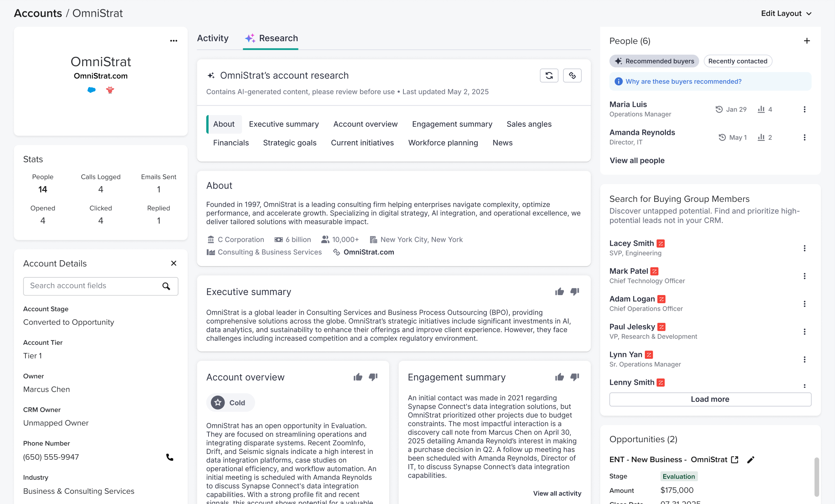This screenshot has width=835, height=504.
Task: Jump to Current initiatives section
Action: tap(362, 143)
